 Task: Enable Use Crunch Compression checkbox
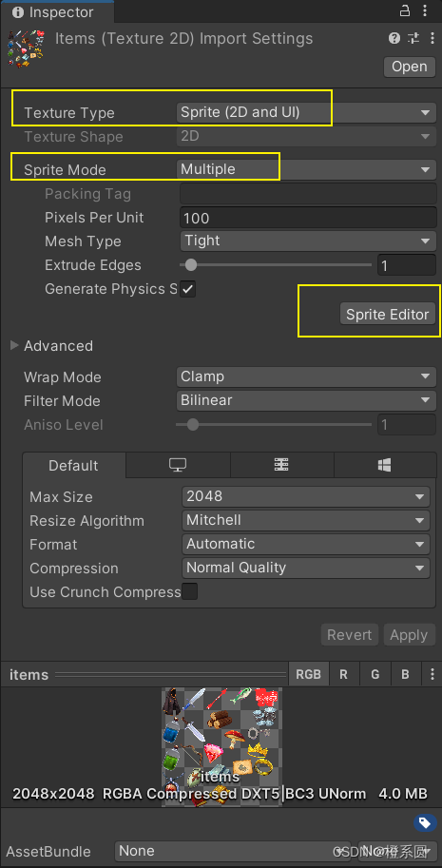[x=190, y=591]
